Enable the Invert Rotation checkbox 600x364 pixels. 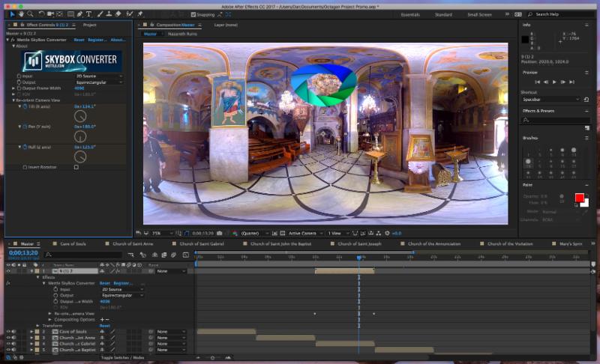[76, 167]
